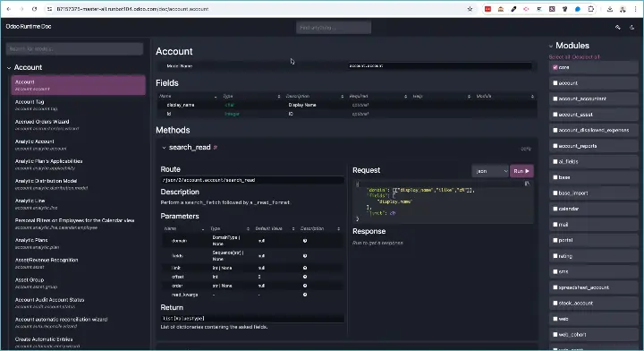Screen dimensions: 644x351
Task: Run the search_read request
Action: coord(521,171)
